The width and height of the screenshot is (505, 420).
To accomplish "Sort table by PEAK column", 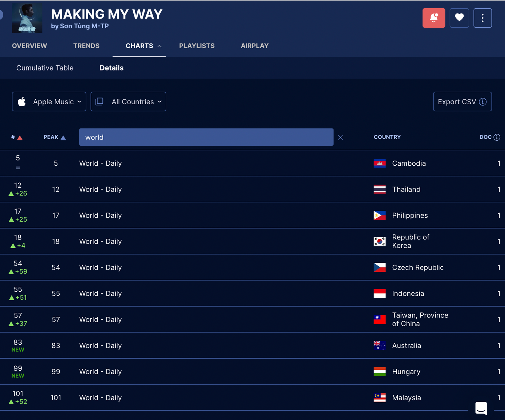I will click(x=54, y=137).
